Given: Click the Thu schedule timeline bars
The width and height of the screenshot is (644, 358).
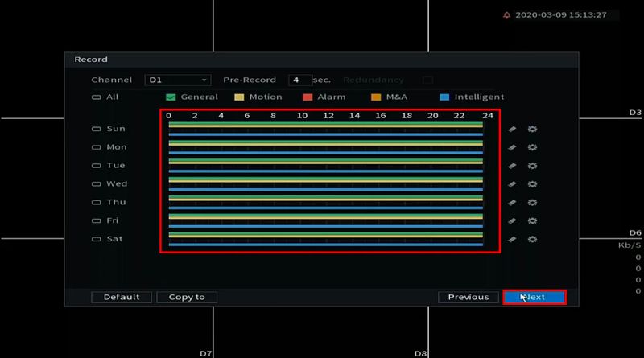Looking at the screenshot, I should [x=326, y=203].
